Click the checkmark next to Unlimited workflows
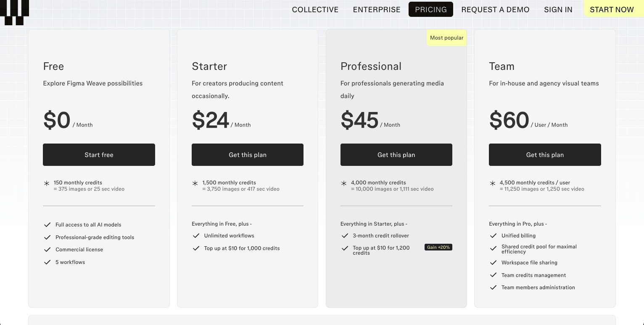The height and width of the screenshot is (325, 644). pos(196,236)
